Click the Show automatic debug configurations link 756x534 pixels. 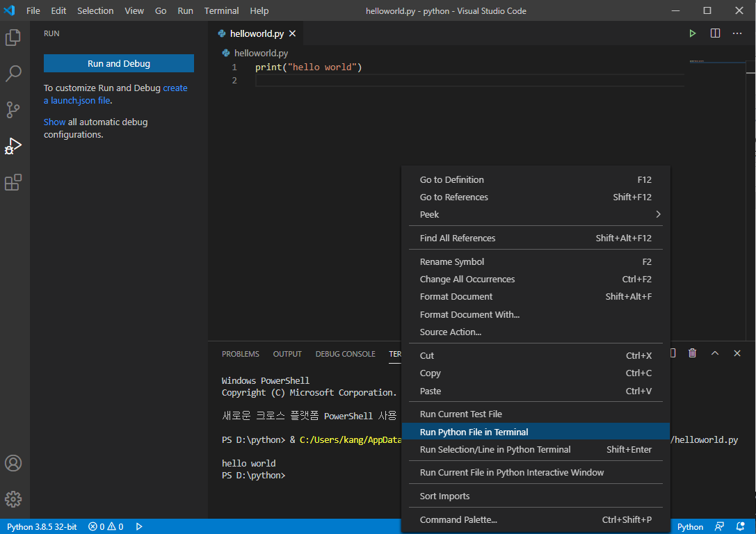click(54, 122)
